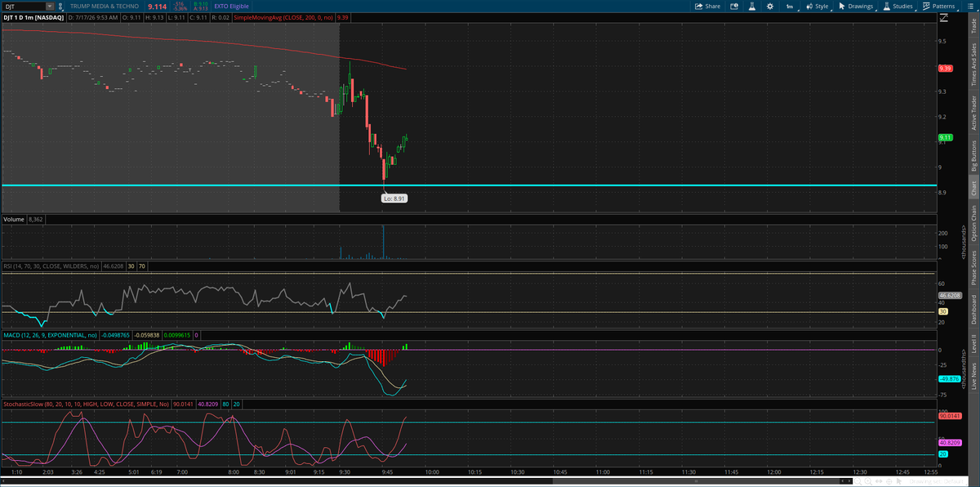Click the symbol link icon beside the DJT field

61,7
